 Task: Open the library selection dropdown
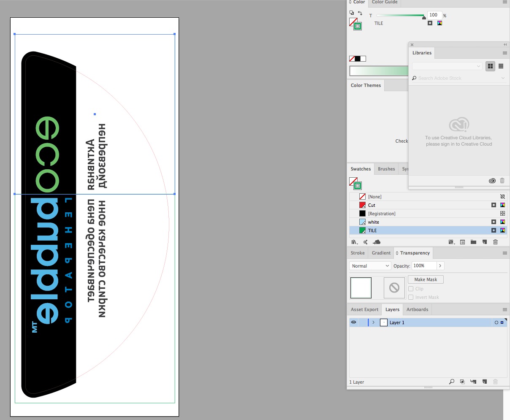447,66
